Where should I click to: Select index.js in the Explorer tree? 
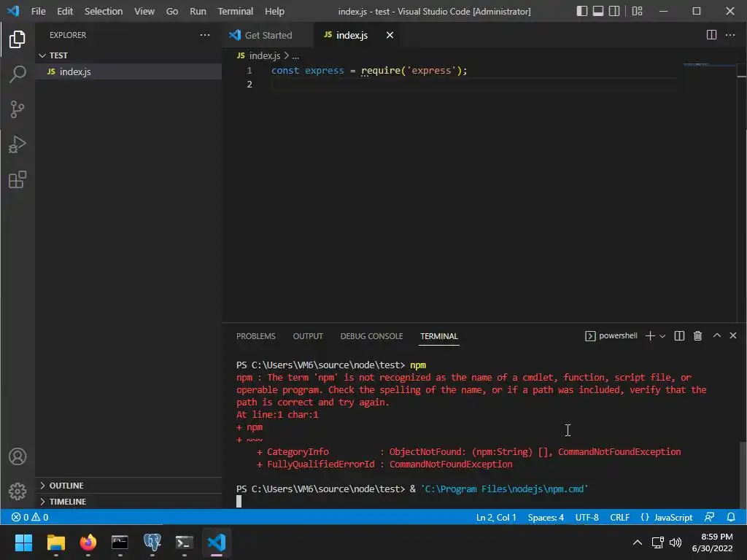pyautogui.click(x=128, y=71)
